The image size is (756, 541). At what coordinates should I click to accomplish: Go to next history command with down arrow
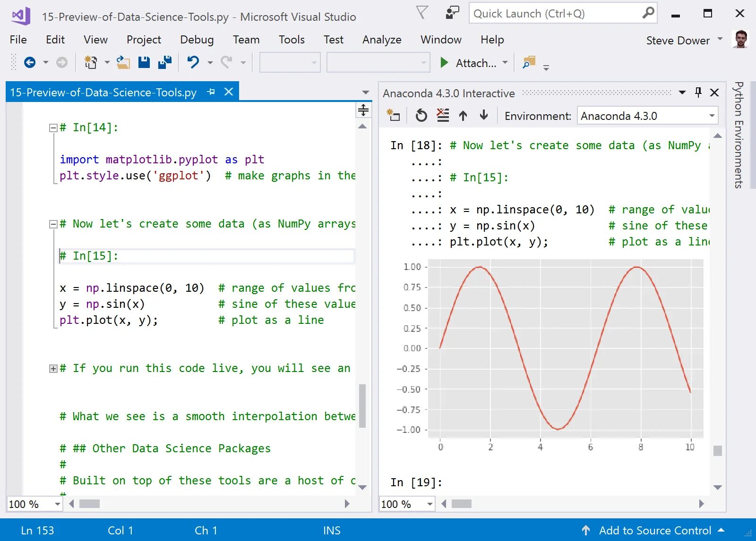484,115
